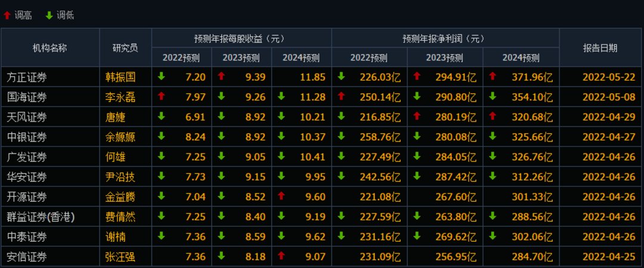The width and height of the screenshot is (644, 268).
Task: Click the red up arrow beside 9.39
Action: [x=221, y=76]
